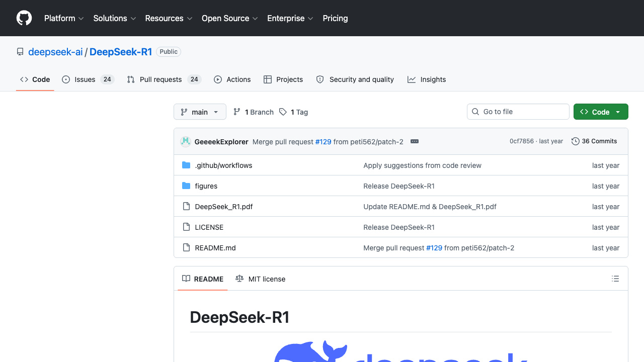Click the magnifier icon in Go to file
Viewport: 644px width, 362px height.
coord(475,112)
